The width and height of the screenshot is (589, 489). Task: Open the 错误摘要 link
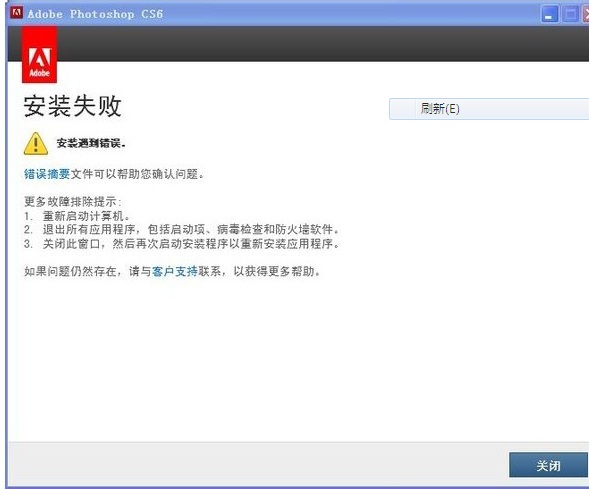coord(47,174)
